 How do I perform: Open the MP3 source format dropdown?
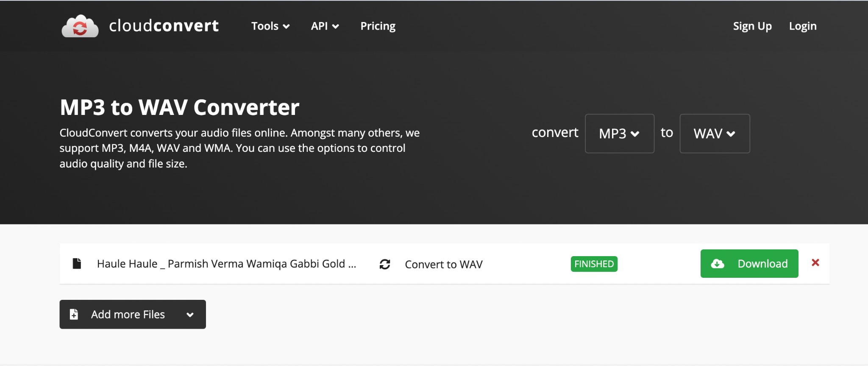pos(619,134)
